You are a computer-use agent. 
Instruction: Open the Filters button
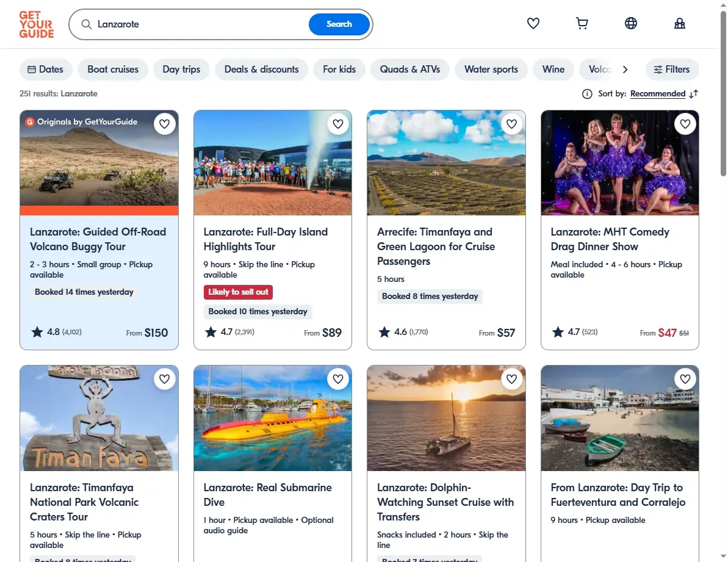672,70
